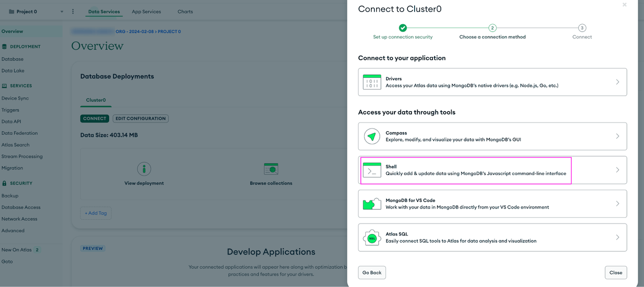Click the Services section monitor icon
This screenshot has width=644, height=287.
coord(4,86)
